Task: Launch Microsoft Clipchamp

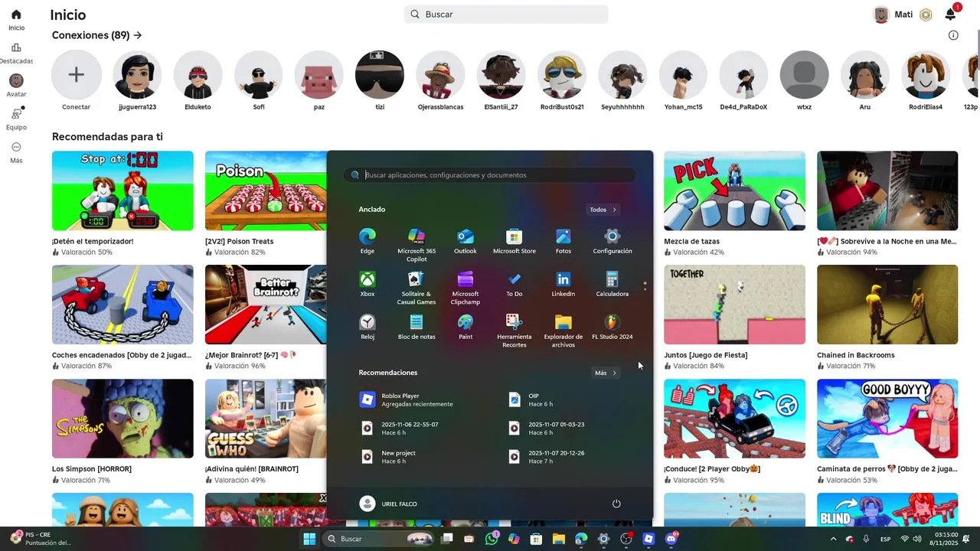Action: coord(465,288)
